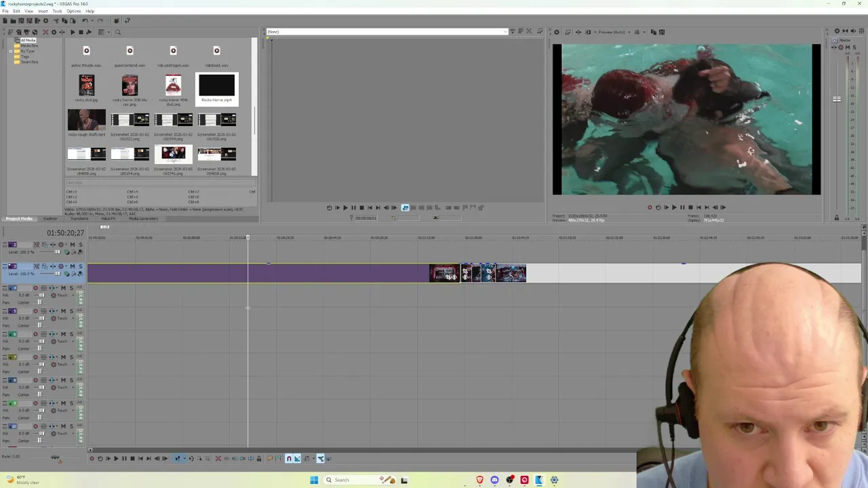Delete selected events with timeline red X
The height and width of the screenshot is (488, 868).
tap(218, 459)
